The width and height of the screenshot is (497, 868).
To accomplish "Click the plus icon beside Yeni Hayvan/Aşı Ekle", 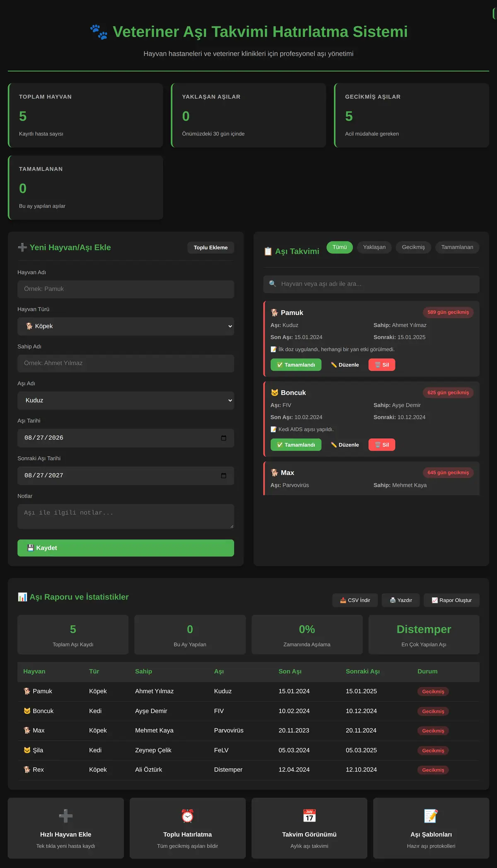I will [x=22, y=247].
